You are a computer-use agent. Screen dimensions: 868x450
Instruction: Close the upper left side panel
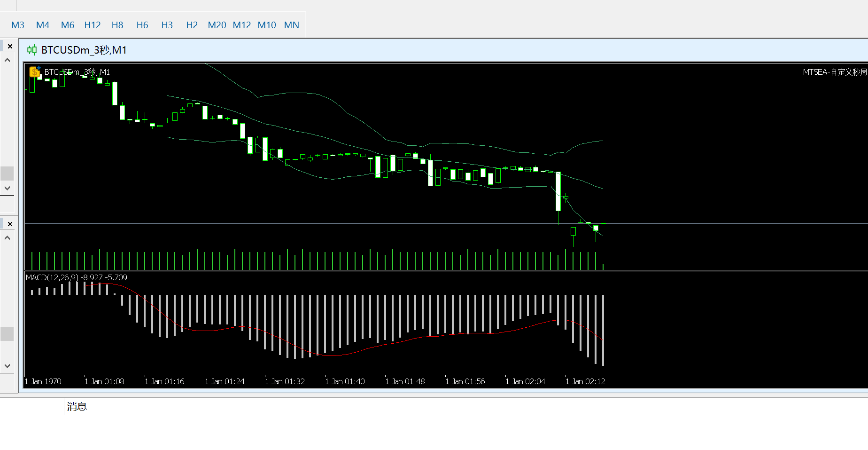tap(10, 47)
